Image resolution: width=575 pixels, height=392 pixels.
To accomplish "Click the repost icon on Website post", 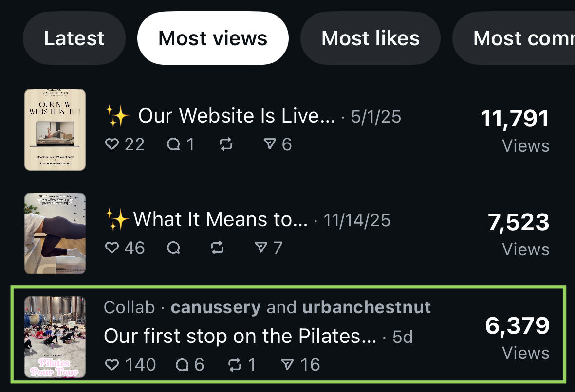I will click(x=226, y=144).
